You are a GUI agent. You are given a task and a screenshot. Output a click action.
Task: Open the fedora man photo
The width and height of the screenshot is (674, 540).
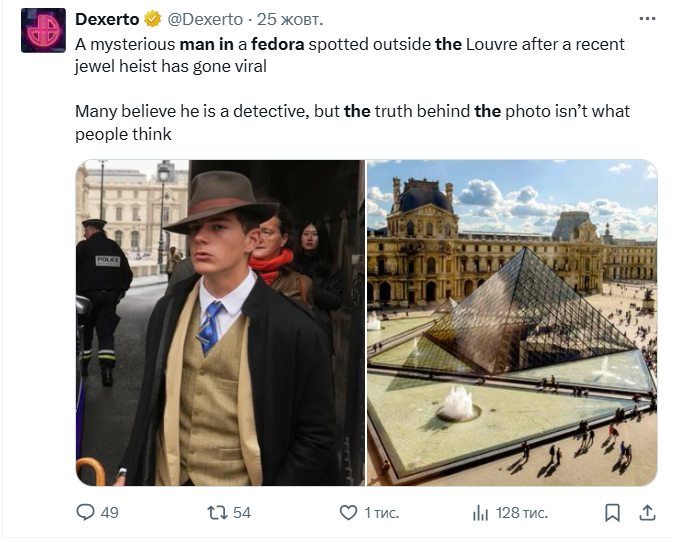click(220, 322)
